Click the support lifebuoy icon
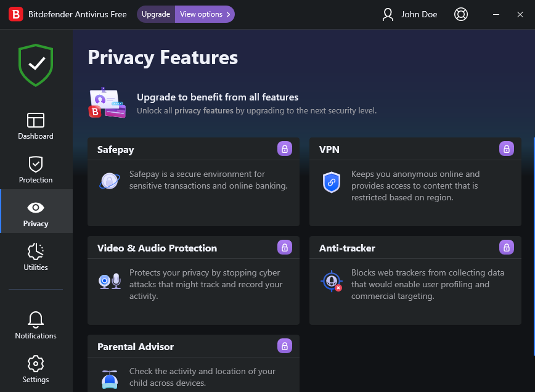Viewport: 535px width, 392px height. point(460,14)
